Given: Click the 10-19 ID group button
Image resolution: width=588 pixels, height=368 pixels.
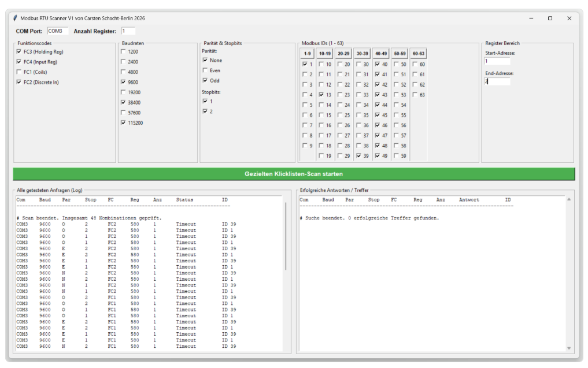Looking at the screenshot, I should tap(325, 54).
